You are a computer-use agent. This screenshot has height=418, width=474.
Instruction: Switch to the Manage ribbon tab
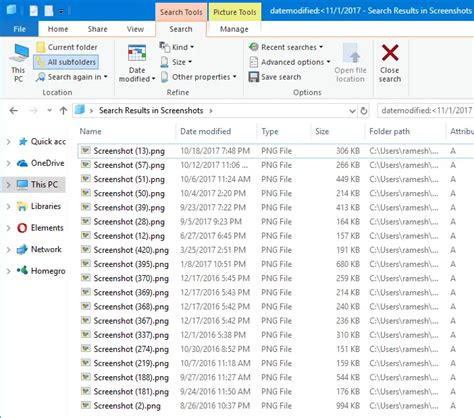[234, 29]
